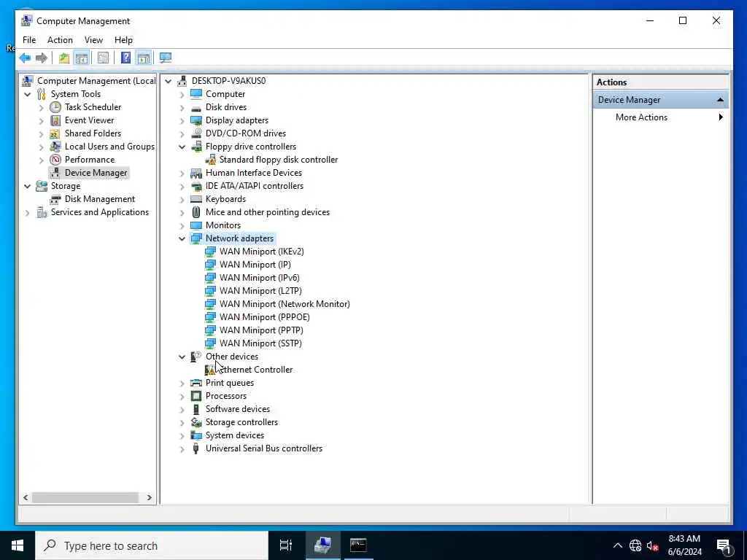
Task: Expand Services and Applications node
Action: click(x=28, y=212)
